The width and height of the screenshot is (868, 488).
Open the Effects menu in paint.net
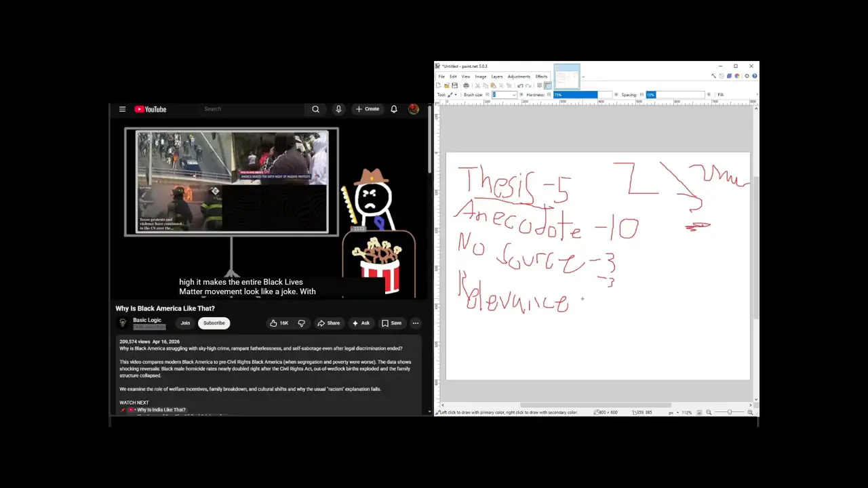[x=541, y=77]
